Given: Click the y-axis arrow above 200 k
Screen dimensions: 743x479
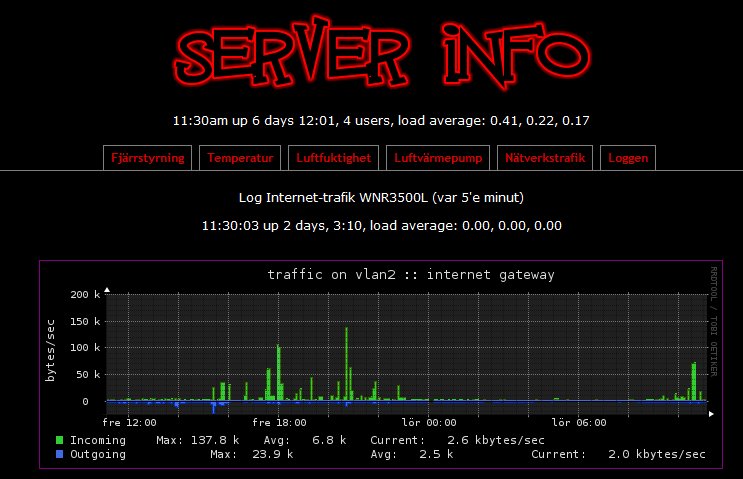Looking at the screenshot, I should click(x=107, y=289).
